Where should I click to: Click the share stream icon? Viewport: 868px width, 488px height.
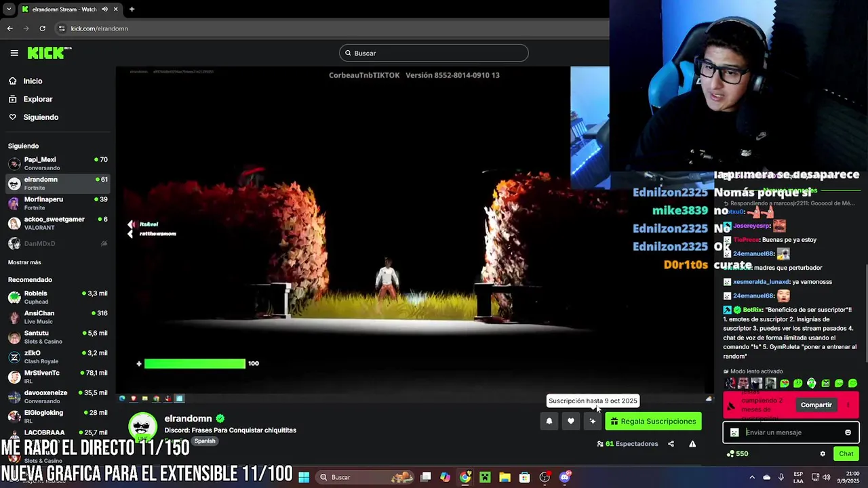671,444
